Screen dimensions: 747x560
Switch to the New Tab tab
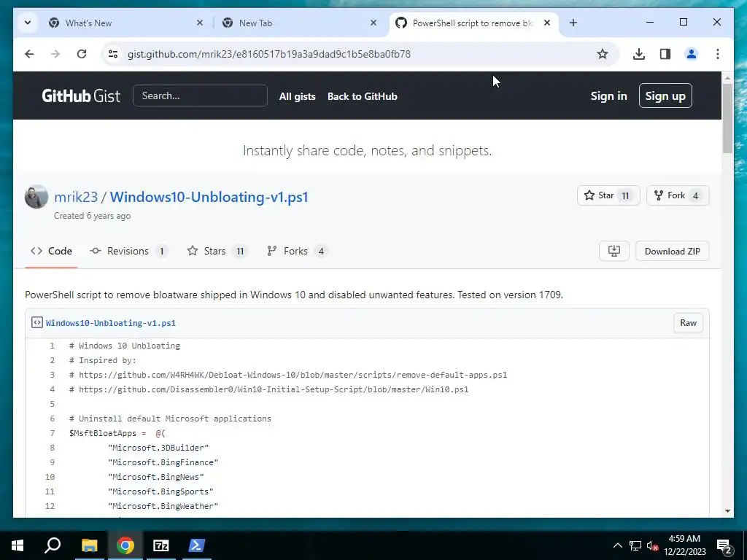coord(298,23)
